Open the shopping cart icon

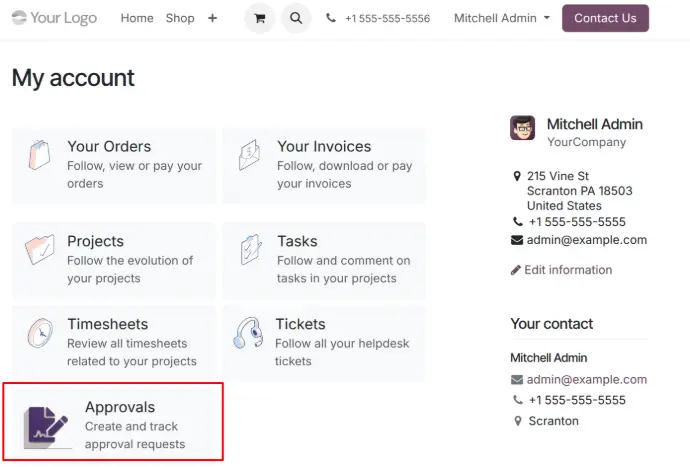point(260,18)
